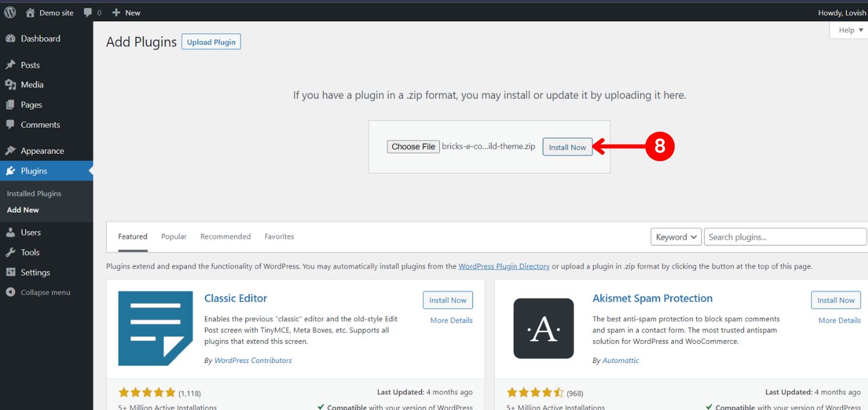The height and width of the screenshot is (410, 868).
Task: Open More Details for Classic Editor
Action: tap(451, 320)
